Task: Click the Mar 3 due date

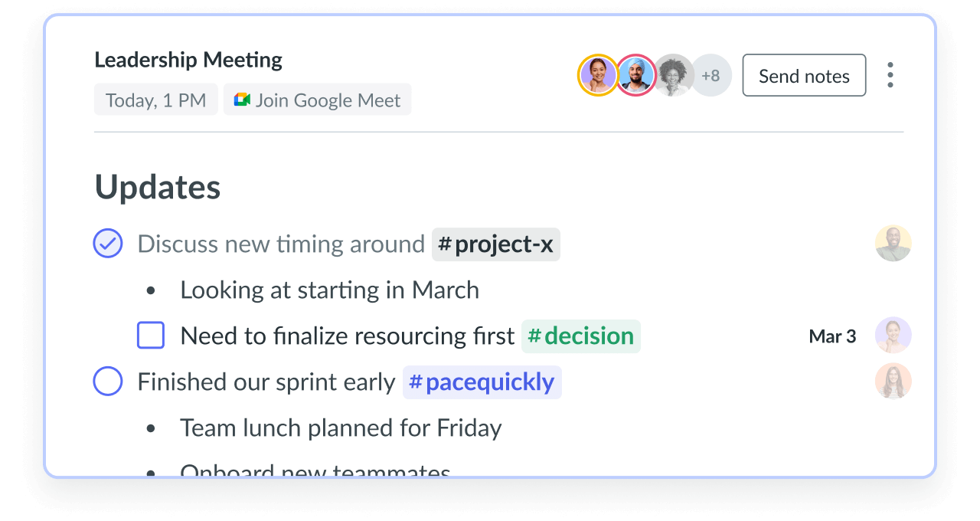Action: click(x=832, y=336)
